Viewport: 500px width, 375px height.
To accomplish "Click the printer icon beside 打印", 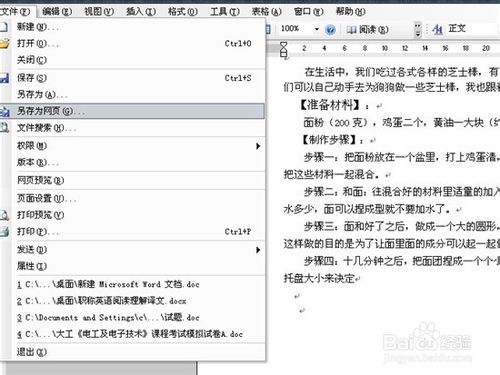I will [4, 231].
